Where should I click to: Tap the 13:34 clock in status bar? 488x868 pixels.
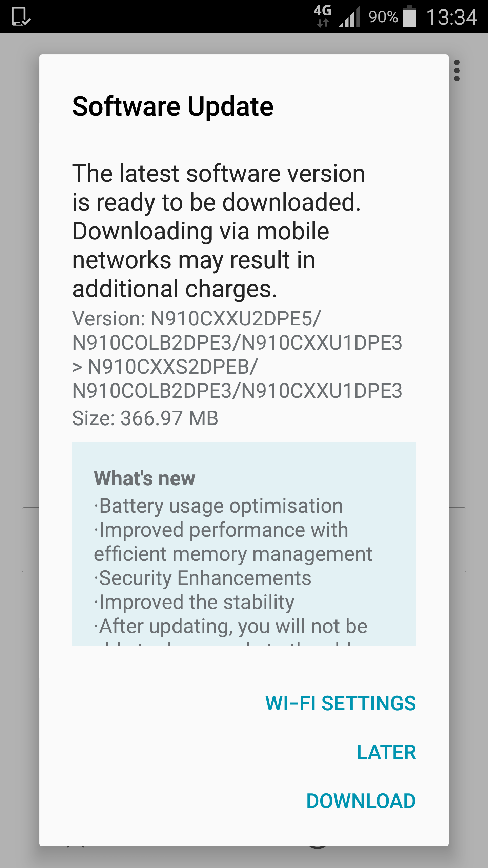[451, 17]
